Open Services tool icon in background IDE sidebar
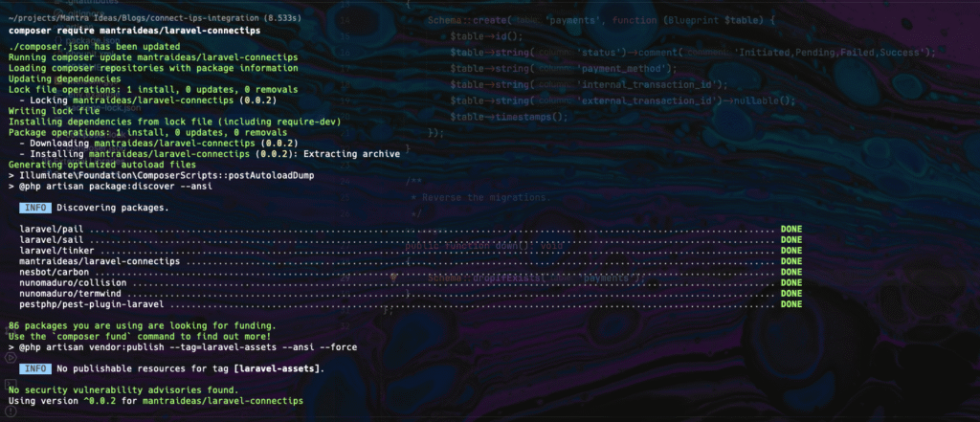980x422 pixels. 11,358
